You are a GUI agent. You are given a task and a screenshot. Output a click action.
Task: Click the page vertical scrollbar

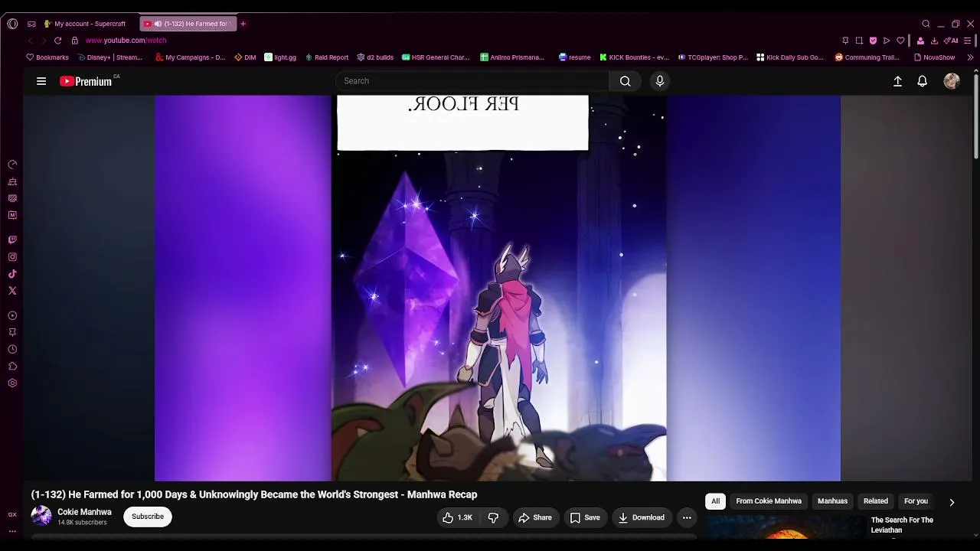click(975, 115)
